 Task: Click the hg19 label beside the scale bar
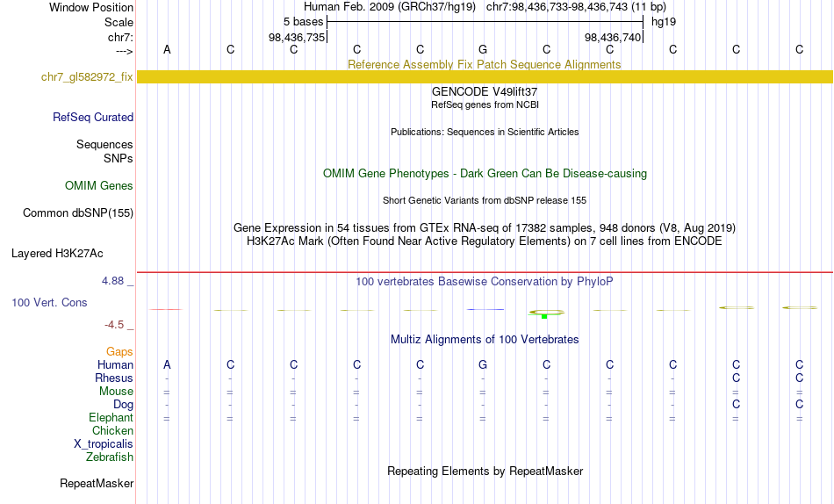click(x=664, y=22)
